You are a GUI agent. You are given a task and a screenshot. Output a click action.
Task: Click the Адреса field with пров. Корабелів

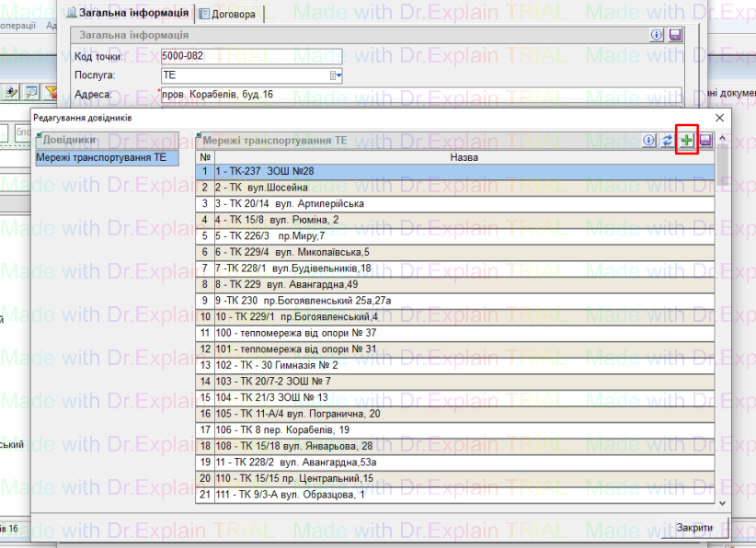pyautogui.click(x=419, y=95)
